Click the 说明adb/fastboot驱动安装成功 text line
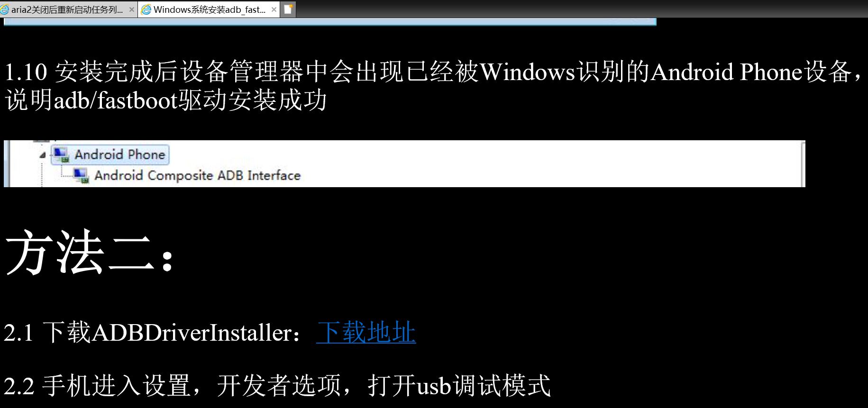Image resolution: width=868 pixels, height=408 pixels. tap(166, 100)
